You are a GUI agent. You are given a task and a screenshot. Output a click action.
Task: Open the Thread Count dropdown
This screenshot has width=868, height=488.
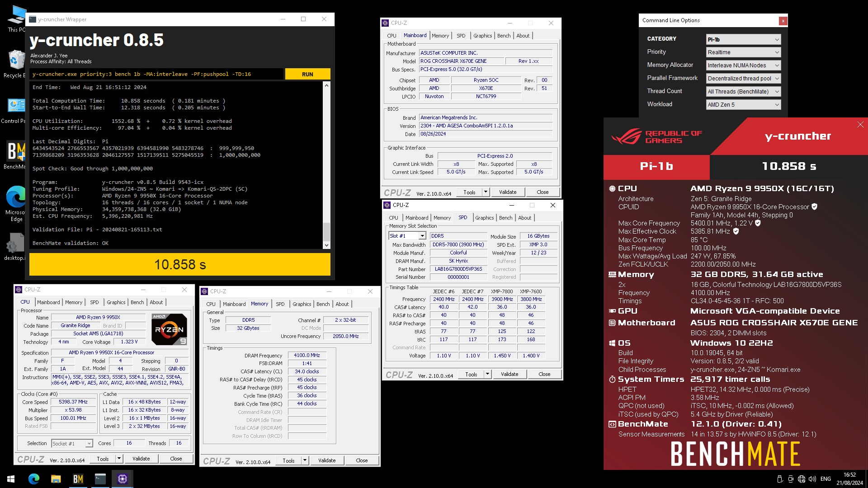(x=743, y=92)
